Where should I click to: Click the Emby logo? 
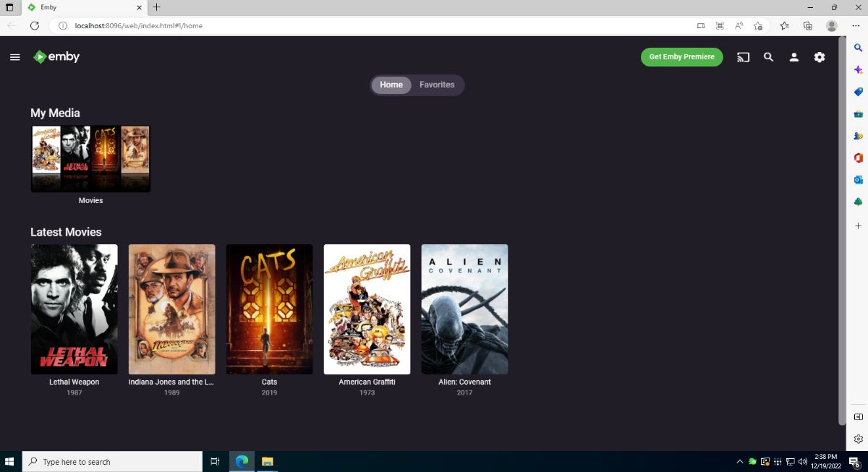pyautogui.click(x=56, y=56)
